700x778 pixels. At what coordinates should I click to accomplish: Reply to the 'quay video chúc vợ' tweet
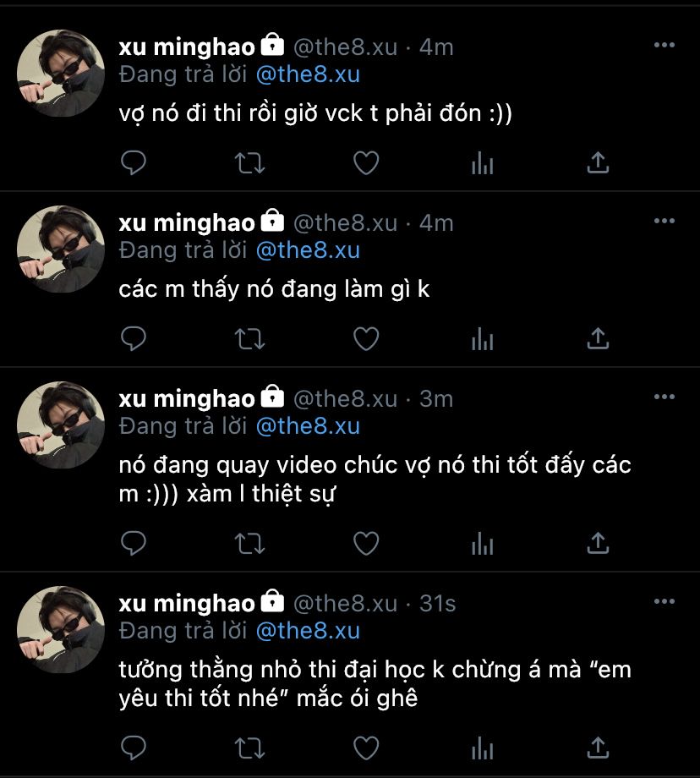(x=134, y=543)
